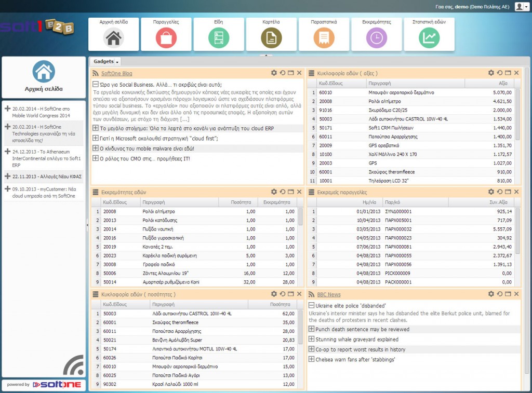Click scrollbar of Κυκλοφορία ειδών (αξίες) table
Image resolution: width=532 pixels, height=393 pixels.
[517, 114]
